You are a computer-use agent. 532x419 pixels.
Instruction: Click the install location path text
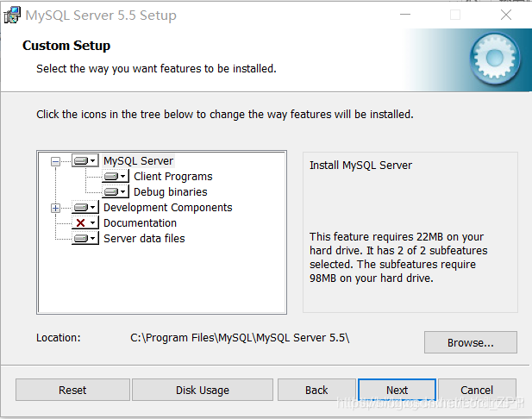[x=240, y=338]
